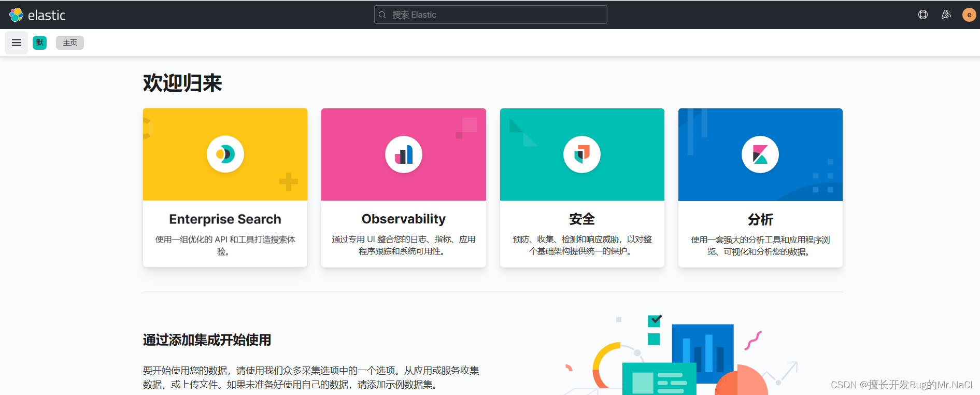Open the green space selector avatar
Viewport: 980px width, 395px height.
40,43
